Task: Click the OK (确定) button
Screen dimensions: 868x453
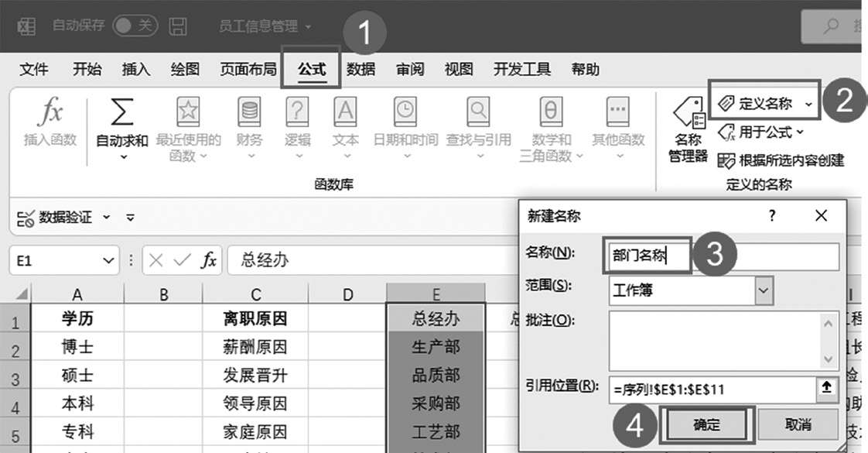Action: pos(707,425)
